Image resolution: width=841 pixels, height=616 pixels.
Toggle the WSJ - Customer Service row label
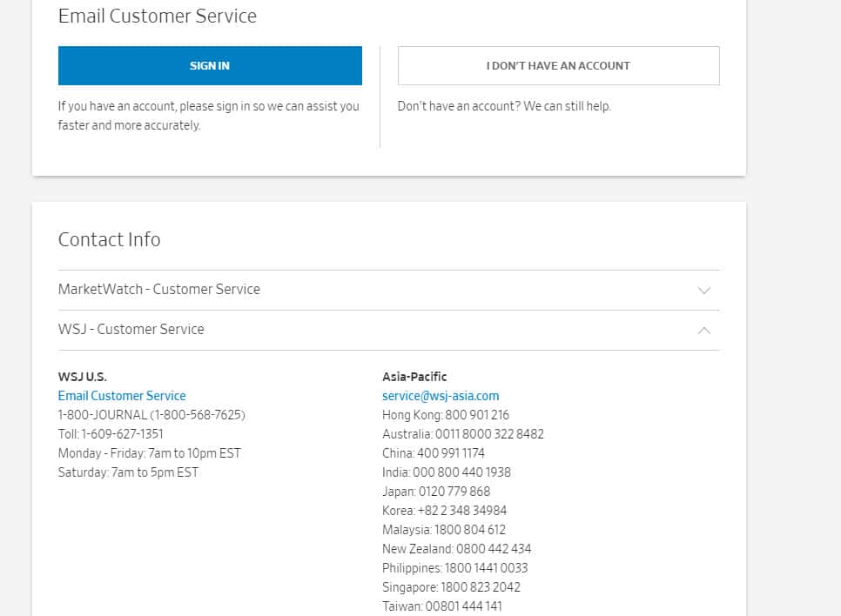click(x=131, y=329)
